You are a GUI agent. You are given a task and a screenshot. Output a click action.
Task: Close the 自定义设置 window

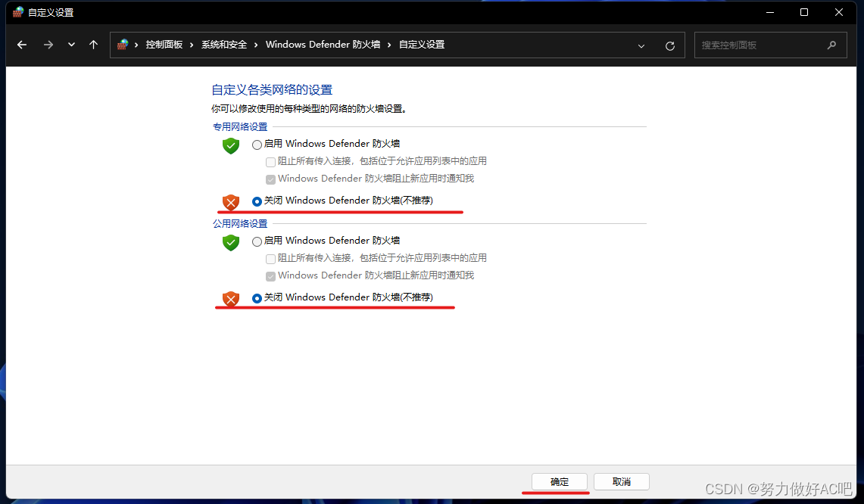[x=839, y=12]
